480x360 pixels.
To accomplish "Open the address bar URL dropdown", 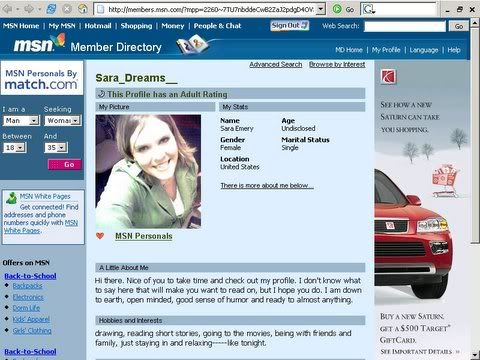I will click(320, 9).
